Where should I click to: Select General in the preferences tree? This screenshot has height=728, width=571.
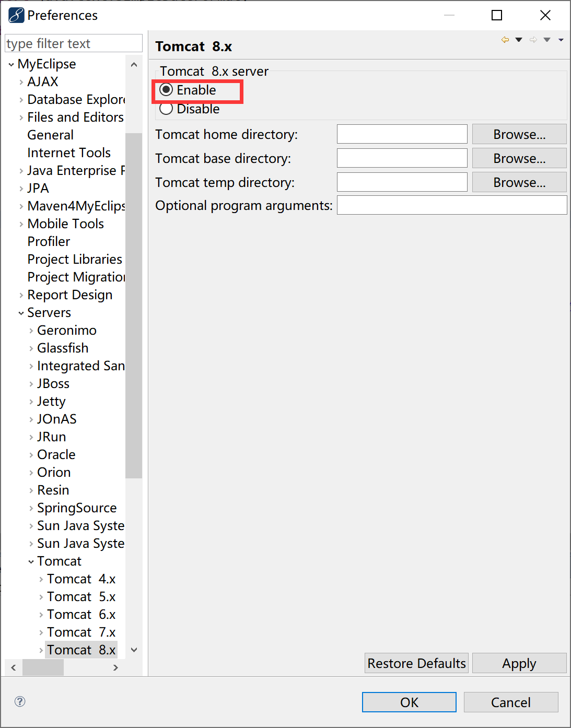click(50, 135)
